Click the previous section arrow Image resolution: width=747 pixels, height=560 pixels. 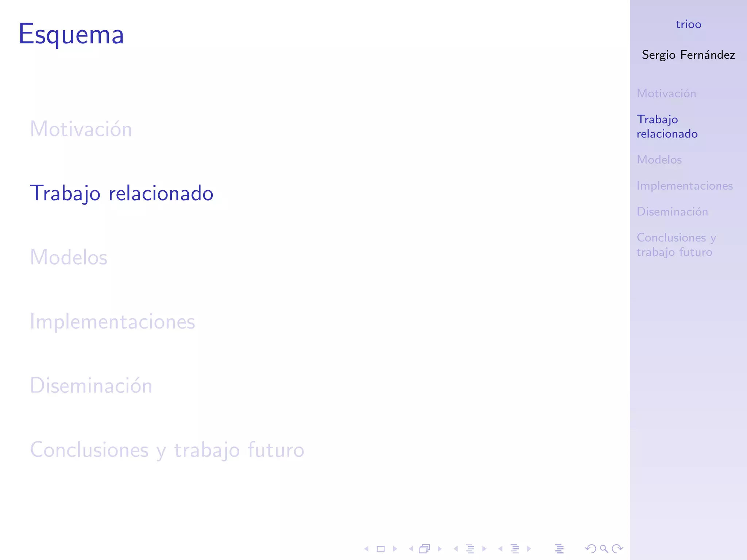coord(500,549)
